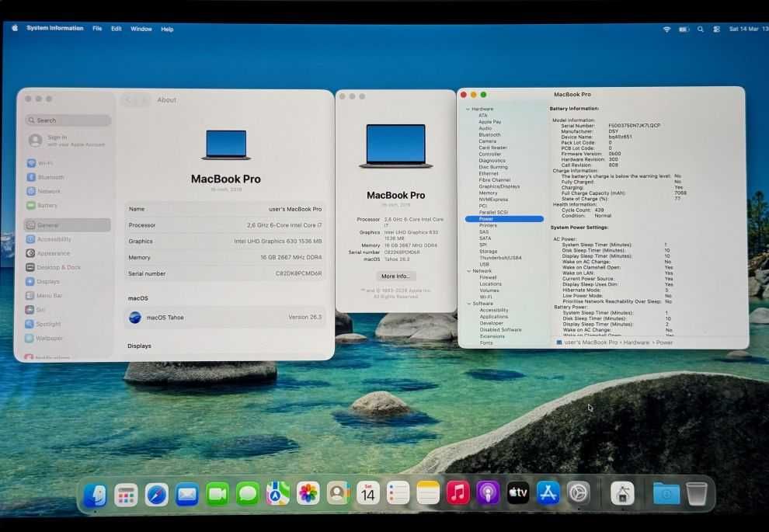Select Wallpaper in Settings sidebar
Screen dimensions: 769x532
[67, 339]
